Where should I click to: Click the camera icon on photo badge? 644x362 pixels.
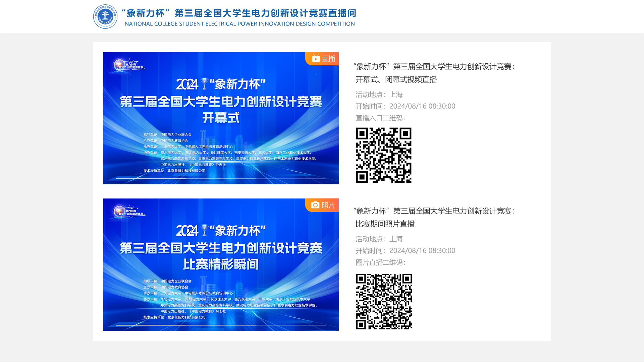pyautogui.click(x=315, y=205)
